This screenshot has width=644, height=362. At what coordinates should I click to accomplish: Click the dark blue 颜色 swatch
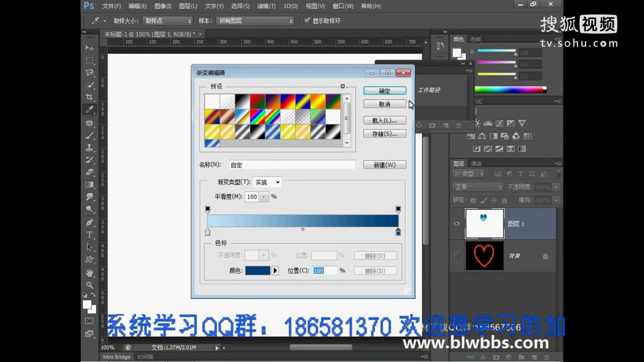coord(258,270)
